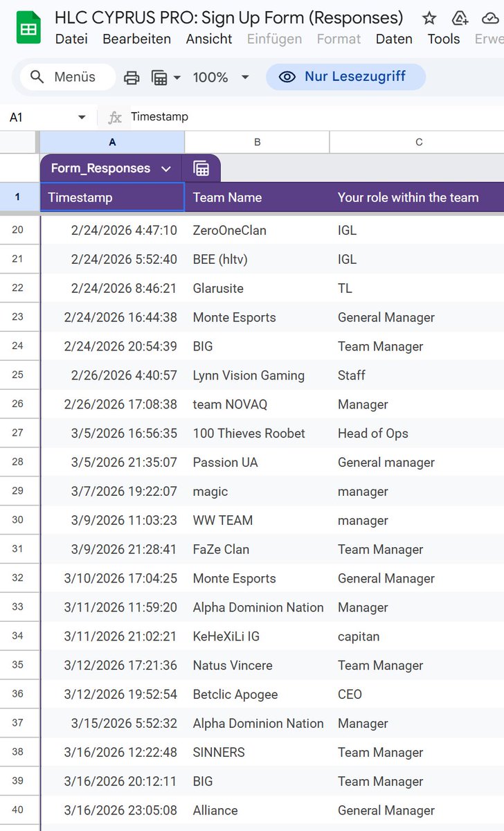Image resolution: width=504 pixels, height=831 pixels.
Task: Open the Bearbeiten menu
Action: (136, 39)
